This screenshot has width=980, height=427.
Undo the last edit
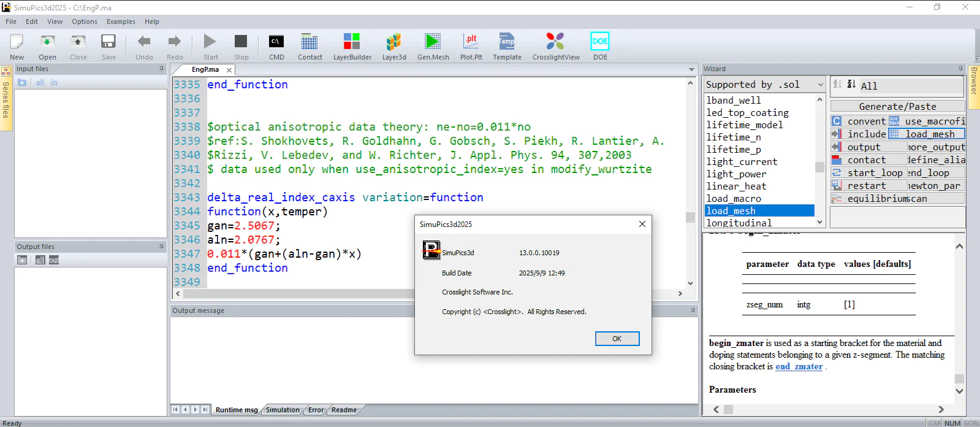coord(144,47)
